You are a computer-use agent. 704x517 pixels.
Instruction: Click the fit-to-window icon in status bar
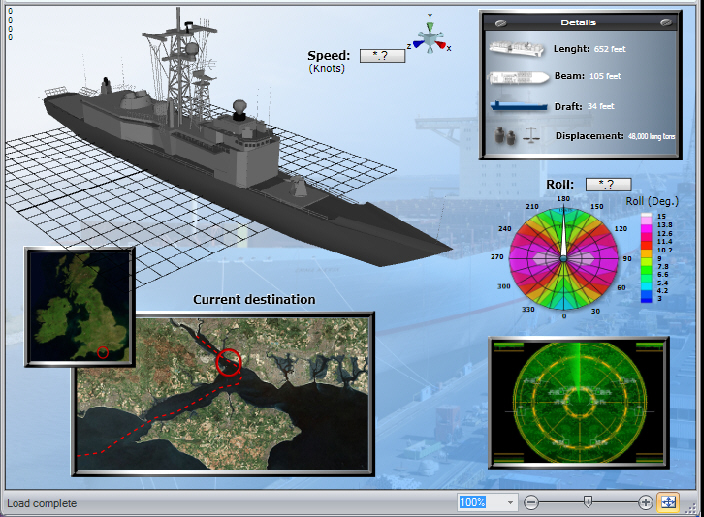(668, 502)
